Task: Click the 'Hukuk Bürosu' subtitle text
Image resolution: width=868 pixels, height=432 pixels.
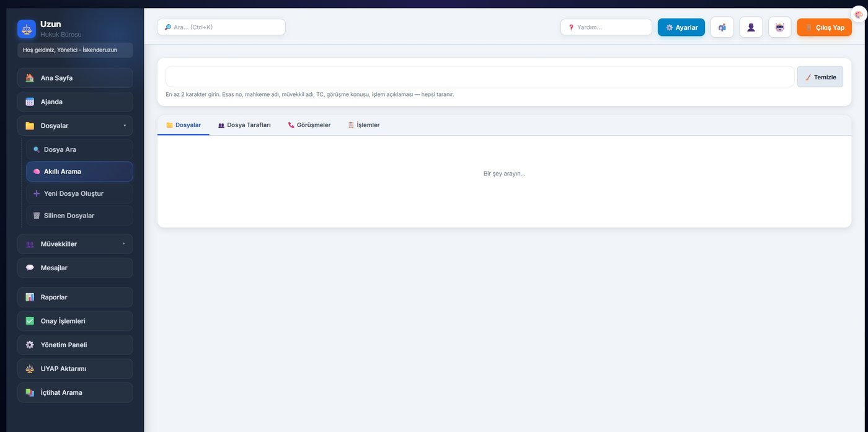Action: coord(61,35)
